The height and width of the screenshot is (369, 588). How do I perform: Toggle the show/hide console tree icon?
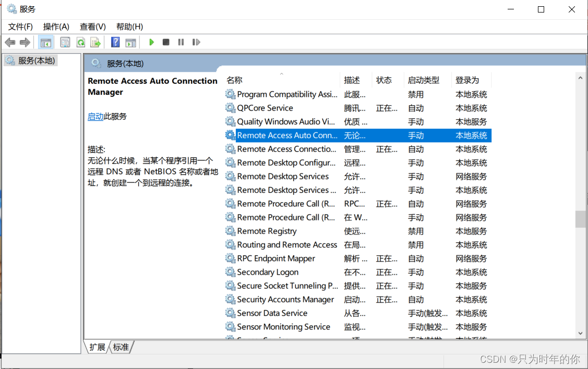click(46, 42)
